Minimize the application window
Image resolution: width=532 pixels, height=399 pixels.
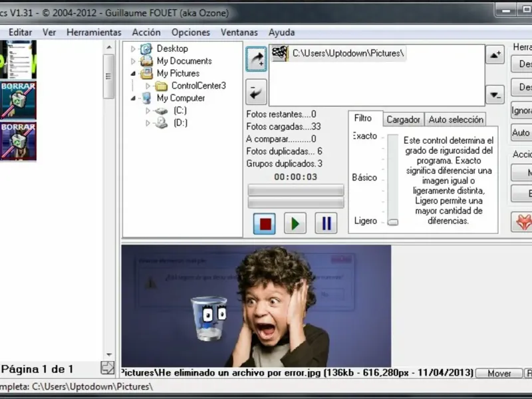coord(506,11)
